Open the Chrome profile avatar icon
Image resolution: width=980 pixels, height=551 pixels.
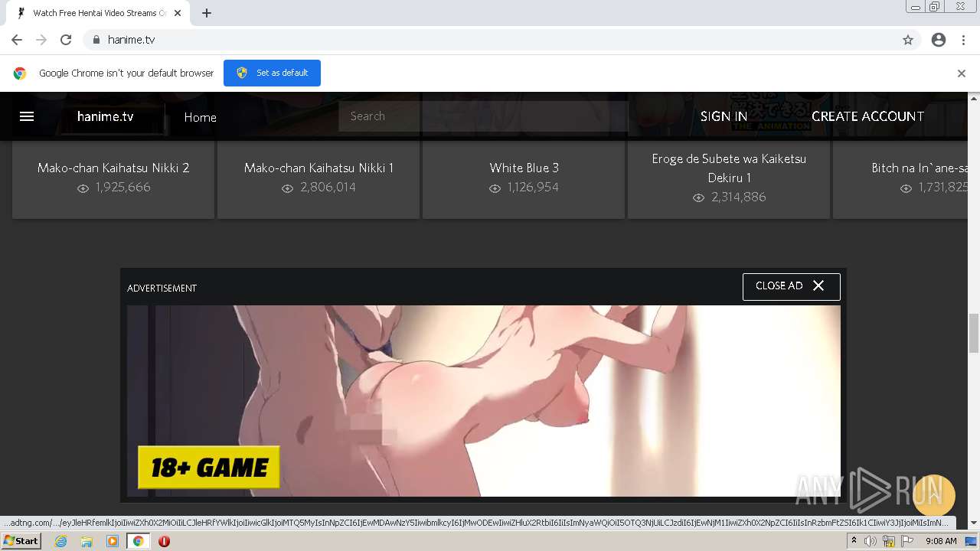tap(939, 40)
